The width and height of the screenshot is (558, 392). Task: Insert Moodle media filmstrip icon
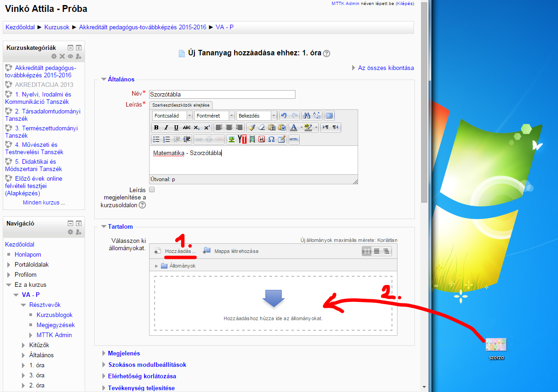tap(252, 140)
